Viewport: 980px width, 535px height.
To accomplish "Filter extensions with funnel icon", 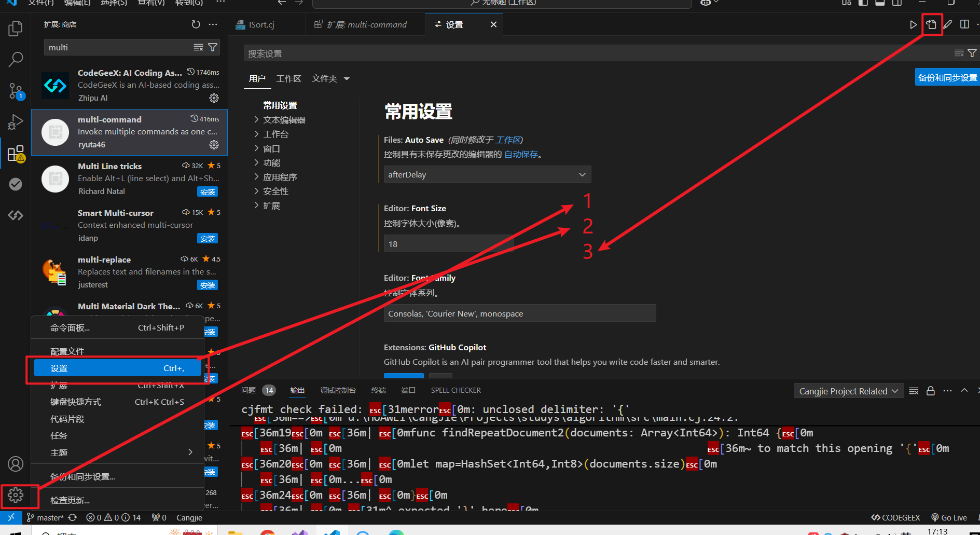I will click(213, 47).
